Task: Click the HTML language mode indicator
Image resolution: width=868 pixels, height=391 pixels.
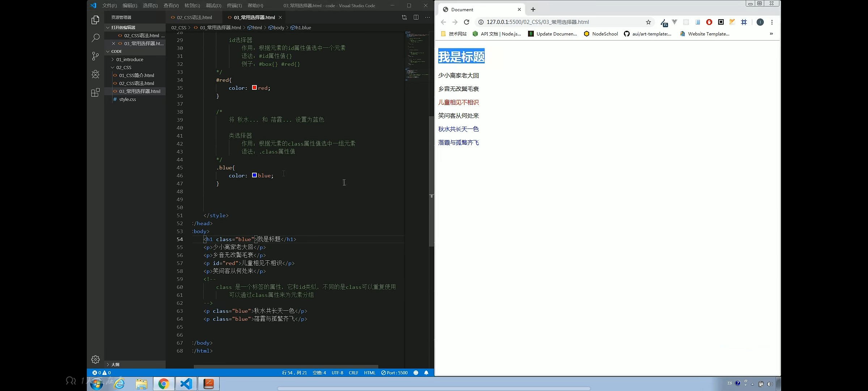Action: (x=370, y=373)
